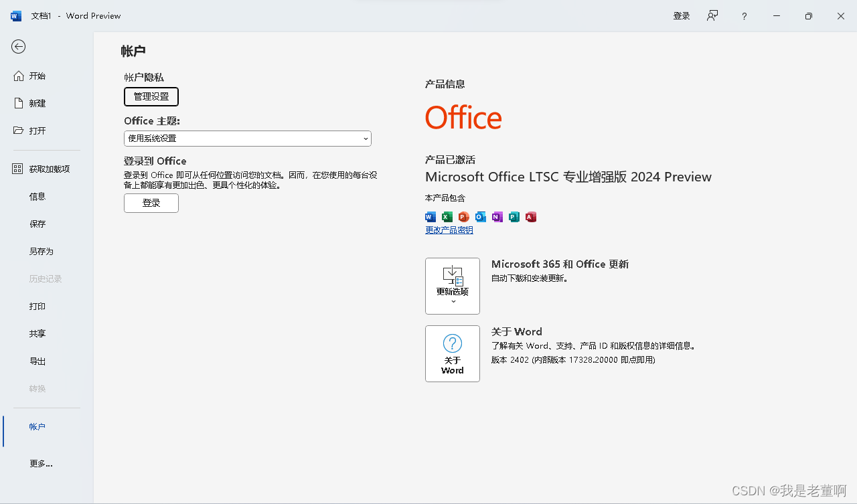Click the Access product icon
Image resolution: width=857 pixels, height=504 pixels.
(x=531, y=217)
